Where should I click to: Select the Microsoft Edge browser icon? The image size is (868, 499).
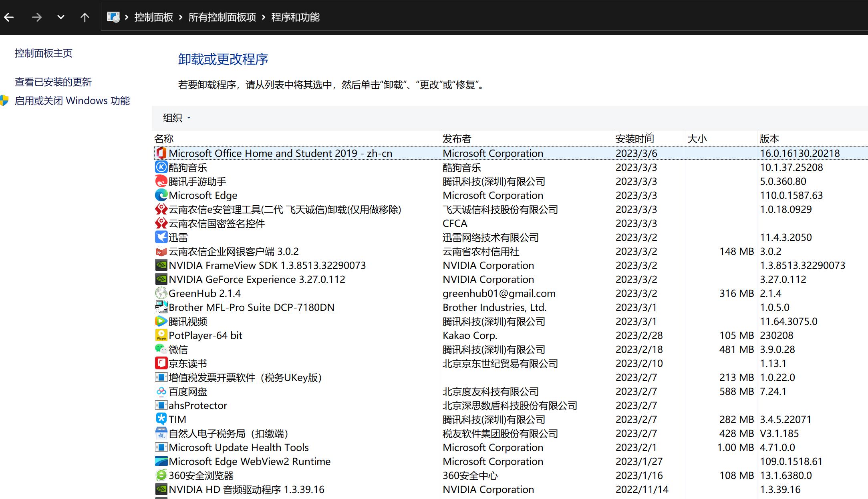click(161, 195)
